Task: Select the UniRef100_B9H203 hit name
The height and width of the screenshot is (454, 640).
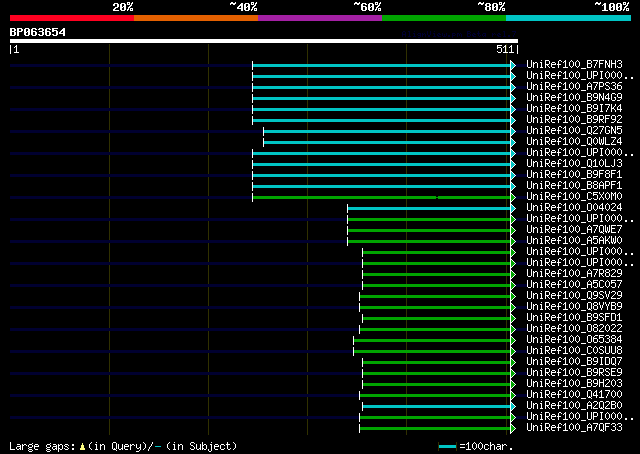Action: pyautogui.click(x=574, y=384)
